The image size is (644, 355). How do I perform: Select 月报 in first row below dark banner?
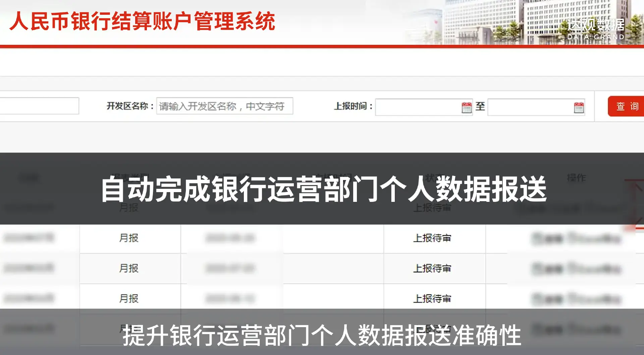(x=129, y=238)
